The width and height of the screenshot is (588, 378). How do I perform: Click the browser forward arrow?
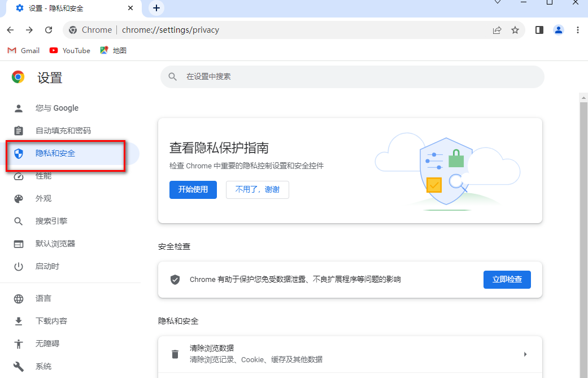29,30
